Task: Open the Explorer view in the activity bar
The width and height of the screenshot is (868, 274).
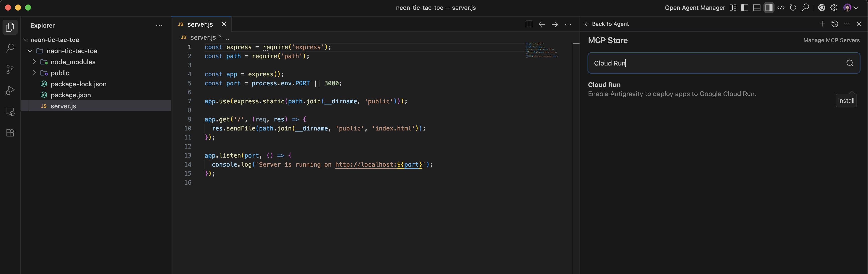Action: pyautogui.click(x=10, y=27)
